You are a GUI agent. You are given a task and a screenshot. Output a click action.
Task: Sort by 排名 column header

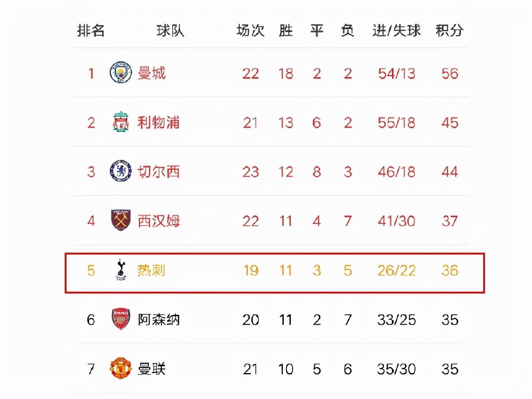tap(91, 31)
